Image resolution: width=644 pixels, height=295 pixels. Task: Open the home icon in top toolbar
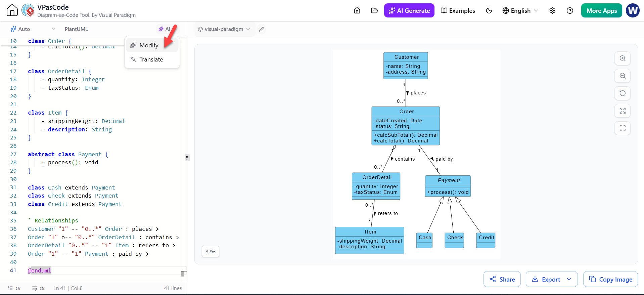(x=357, y=10)
